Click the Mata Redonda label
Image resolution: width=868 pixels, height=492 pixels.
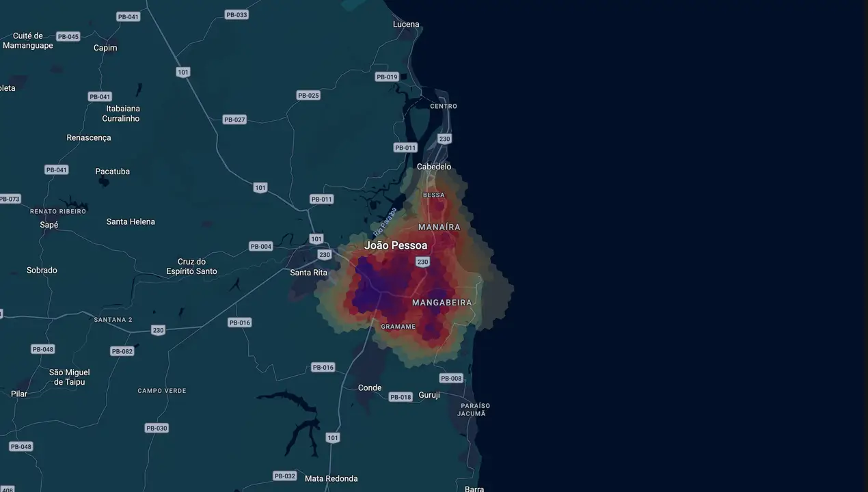pyautogui.click(x=331, y=479)
